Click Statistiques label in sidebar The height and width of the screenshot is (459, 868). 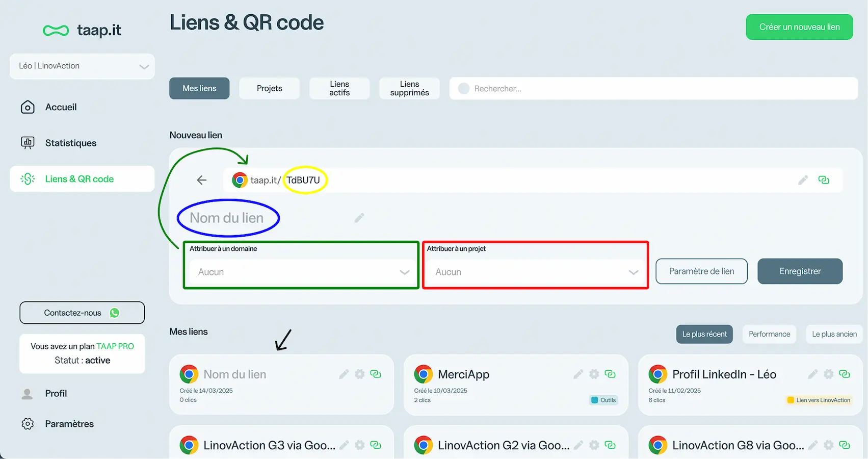point(71,143)
